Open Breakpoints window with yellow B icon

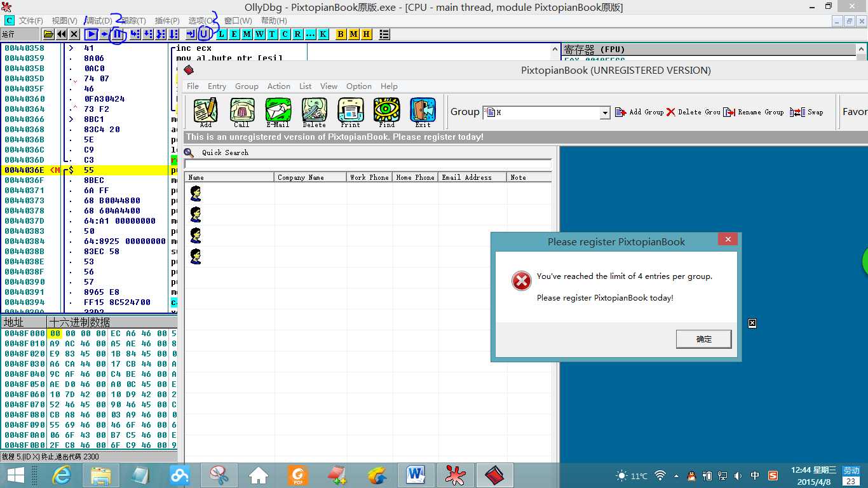[341, 34]
